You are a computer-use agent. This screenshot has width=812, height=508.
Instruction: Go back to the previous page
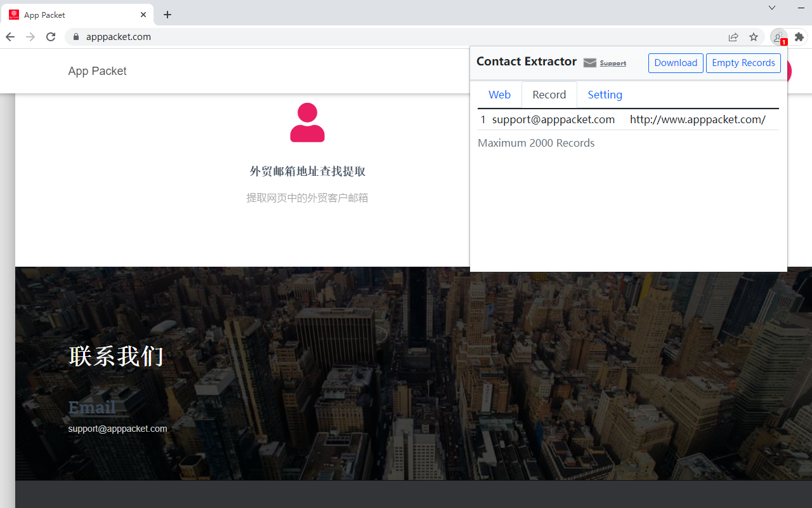10,37
